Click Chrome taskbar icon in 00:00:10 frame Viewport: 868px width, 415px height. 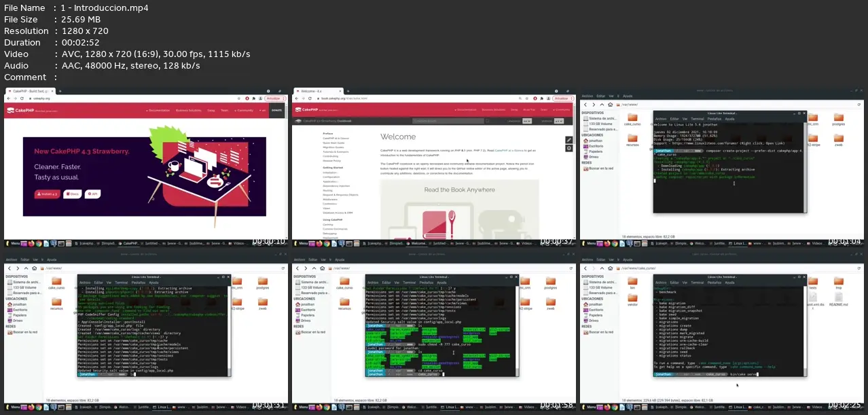pos(39,242)
